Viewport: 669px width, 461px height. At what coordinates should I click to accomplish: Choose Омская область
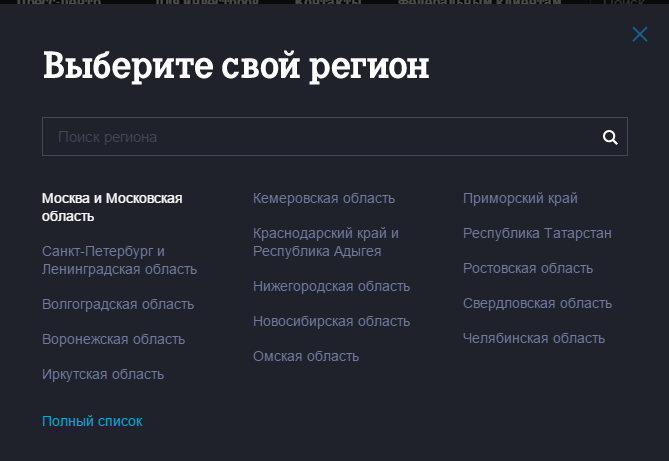click(x=306, y=356)
